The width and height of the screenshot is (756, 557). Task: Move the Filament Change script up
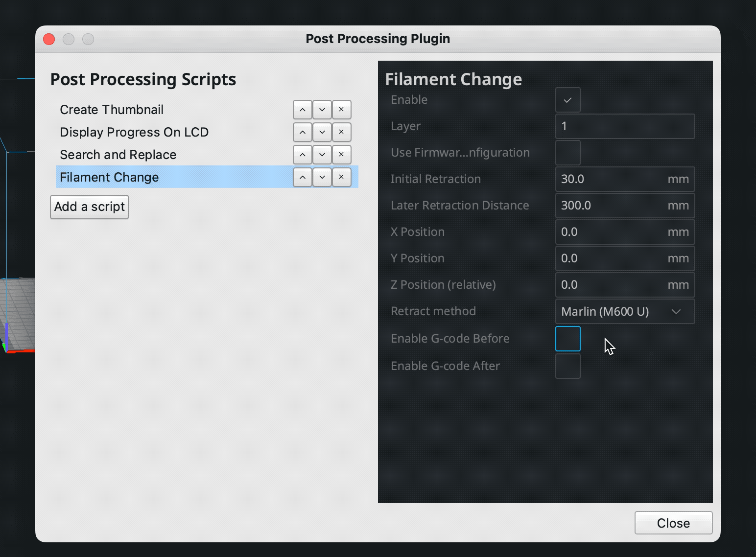(x=302, y=177)
